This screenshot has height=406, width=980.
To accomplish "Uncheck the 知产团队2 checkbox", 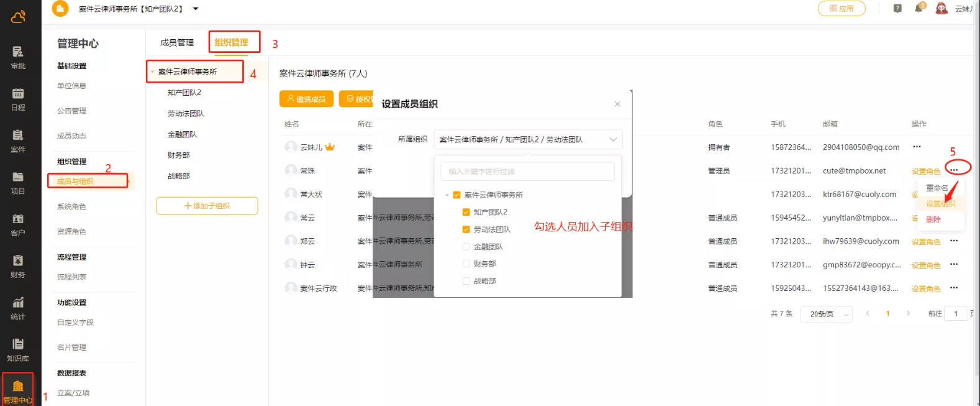I will coord(466,212).
